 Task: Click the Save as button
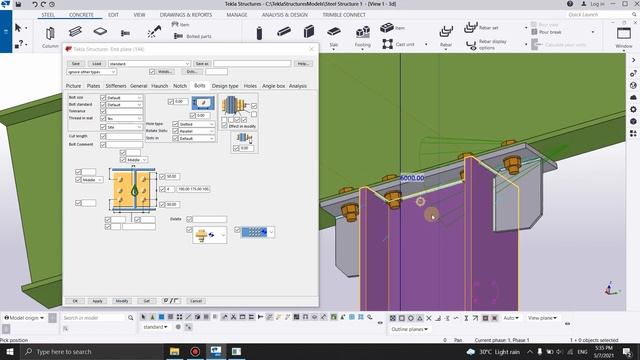point(202,64)
